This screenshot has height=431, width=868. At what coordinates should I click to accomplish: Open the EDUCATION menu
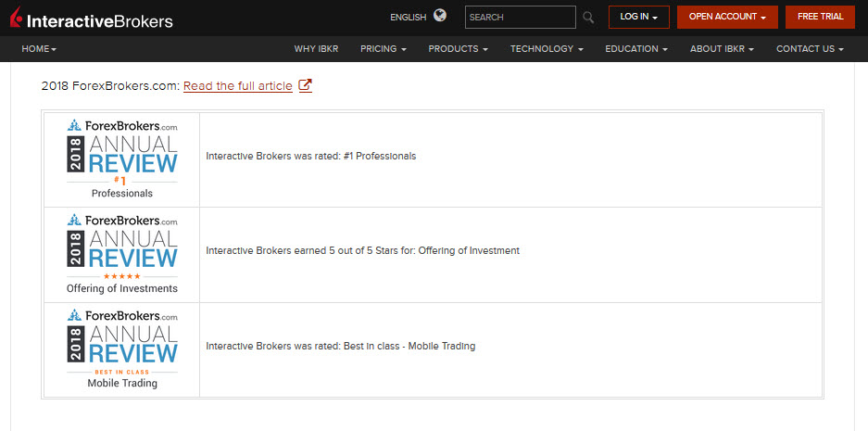(636, 49)
